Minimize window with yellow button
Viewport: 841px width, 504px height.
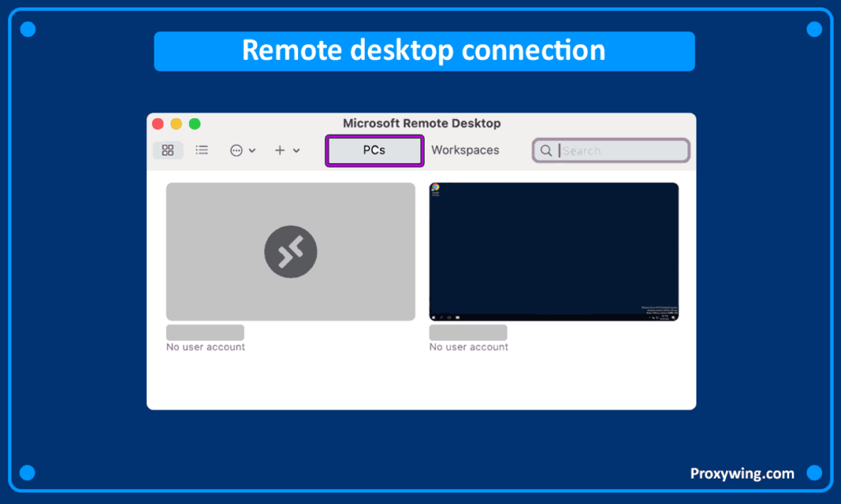(x=176, y=124)
